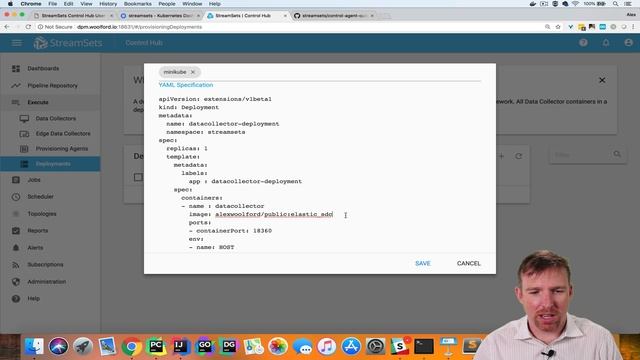This screenshot has width=640, height=360.
Task: Open Jobs in sidebar
Action: pyautogui.click(x=34, y=180)
